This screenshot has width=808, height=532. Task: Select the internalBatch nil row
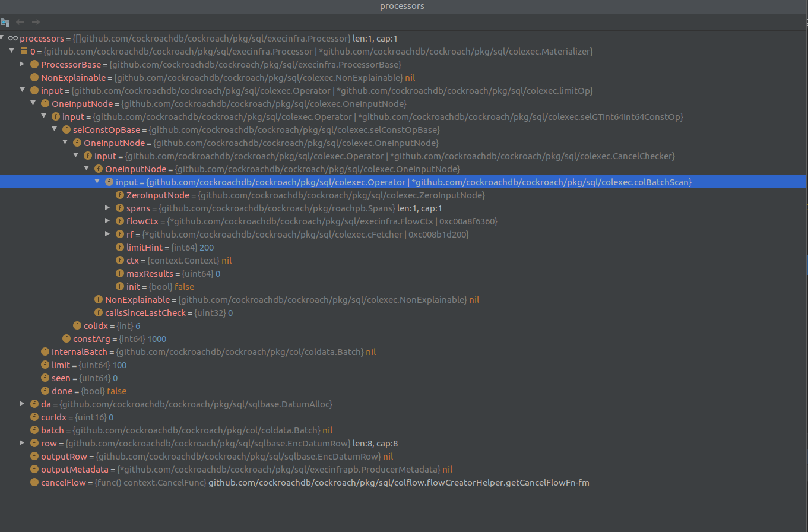pyautogui.click(x=404, y=351)
